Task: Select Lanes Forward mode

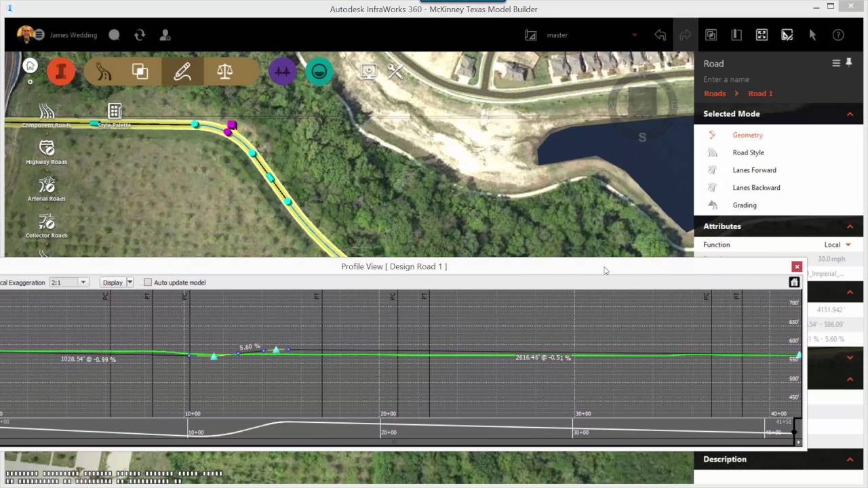Action: (754, 170)
